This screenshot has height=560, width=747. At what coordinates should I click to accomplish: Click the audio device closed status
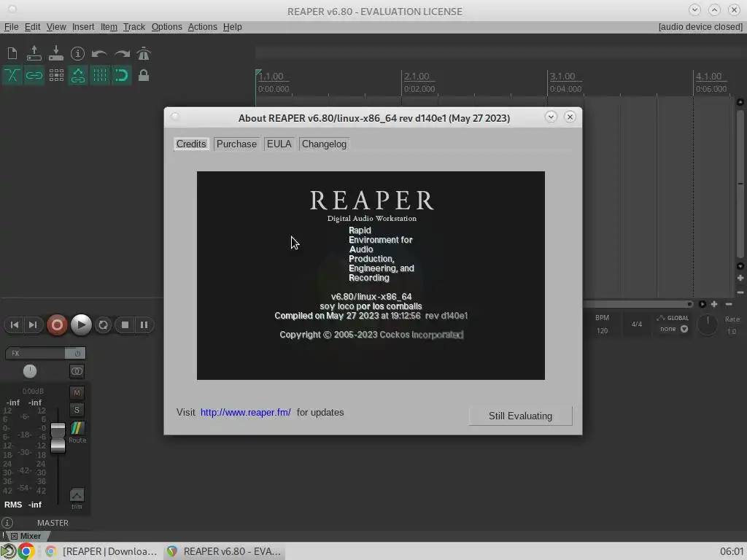pos(700,27)
